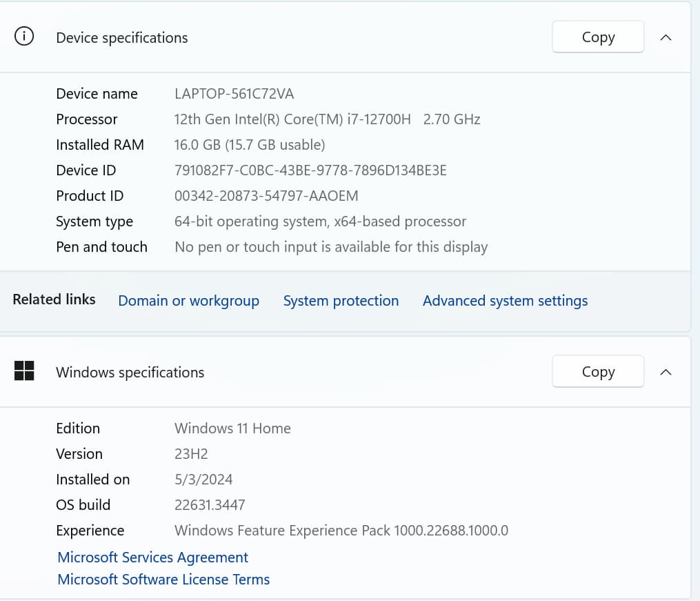The height and width of the screenshot is (601, 700).
Task: Select the device name LAPTOP-561C72VA
Action: pos(234,94)
